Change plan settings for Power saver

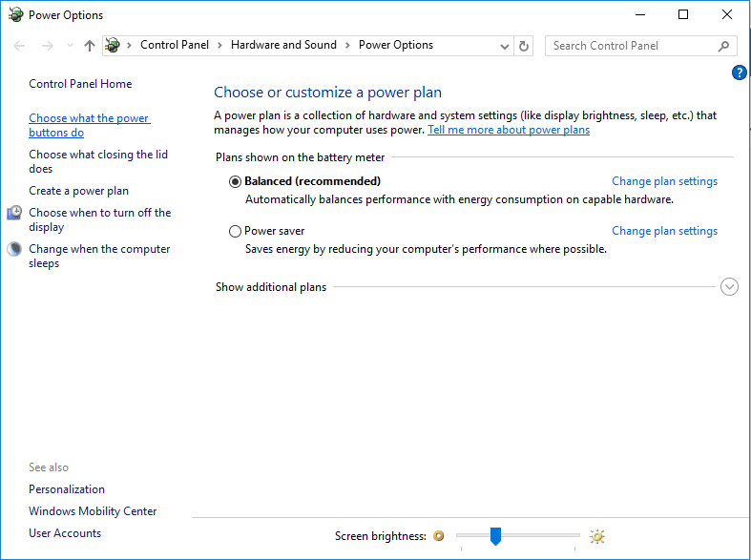665,231
